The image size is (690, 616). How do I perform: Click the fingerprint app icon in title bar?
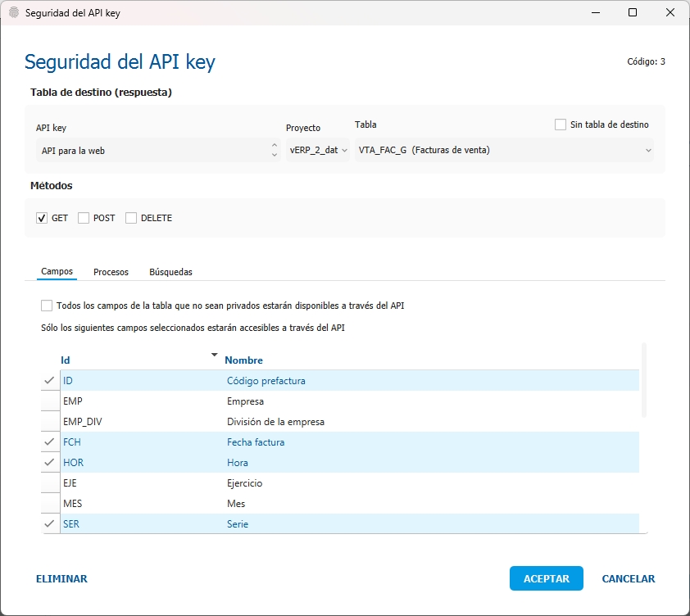(13, 13)
